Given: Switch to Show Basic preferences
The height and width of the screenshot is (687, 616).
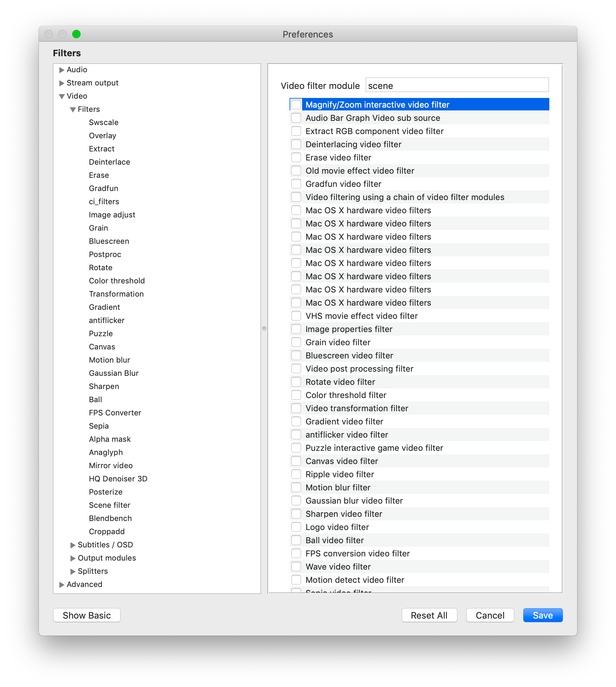Looking at the screenshot, I should [x=87, y=615].
